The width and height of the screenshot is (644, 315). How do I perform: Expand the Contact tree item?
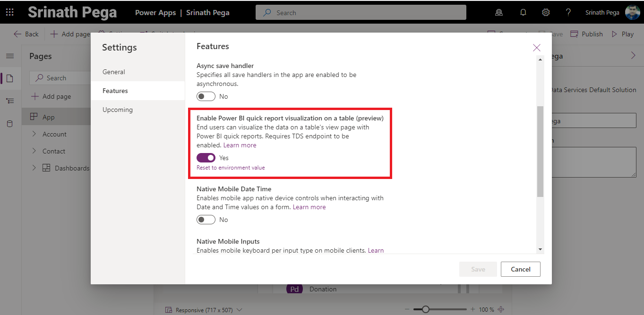click(34, 151)
